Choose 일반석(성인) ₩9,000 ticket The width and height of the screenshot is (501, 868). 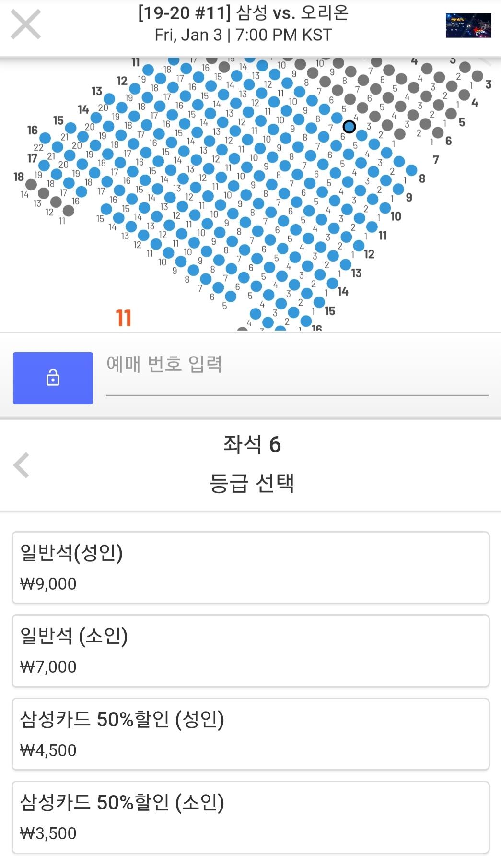click(250, 567)
